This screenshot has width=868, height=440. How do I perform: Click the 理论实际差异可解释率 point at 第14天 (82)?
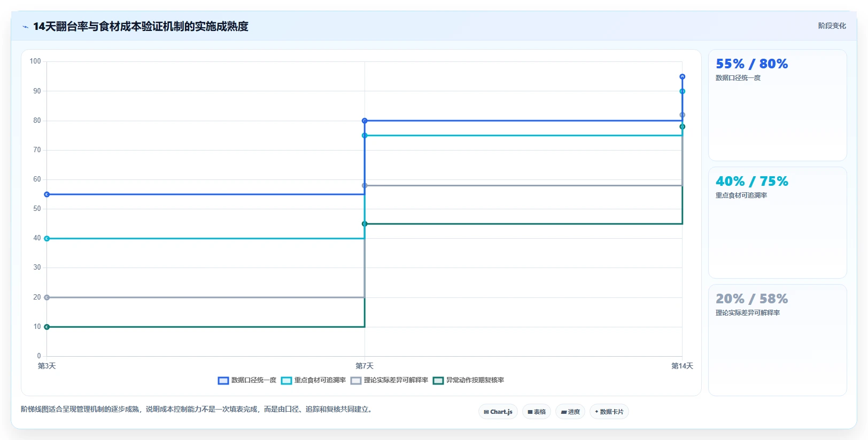pos(683,115)
